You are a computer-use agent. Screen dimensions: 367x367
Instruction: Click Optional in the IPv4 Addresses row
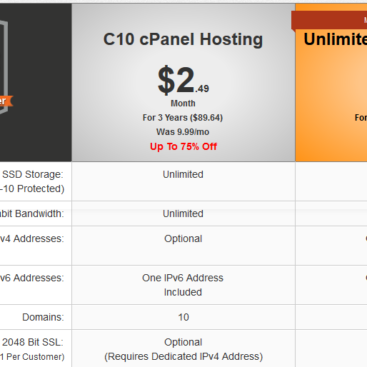(183, 239)
